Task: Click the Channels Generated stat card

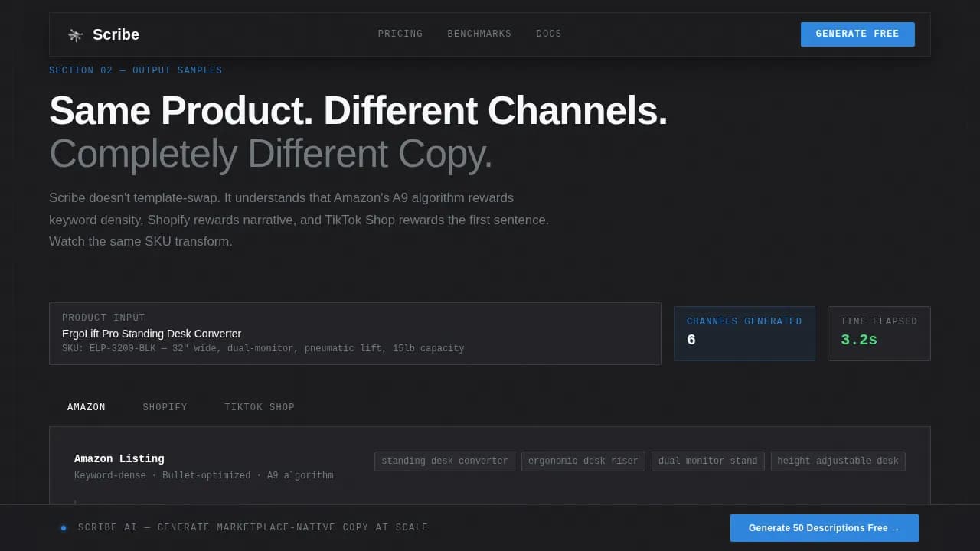Action: [744, 334]
